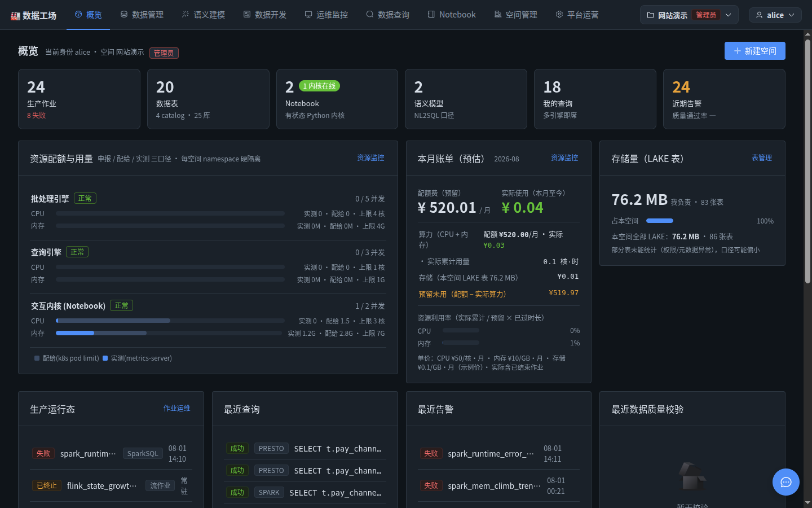Click the 交互内核 CPU usage bar
This screenshot has width=812, height=508.
[170, 321]
